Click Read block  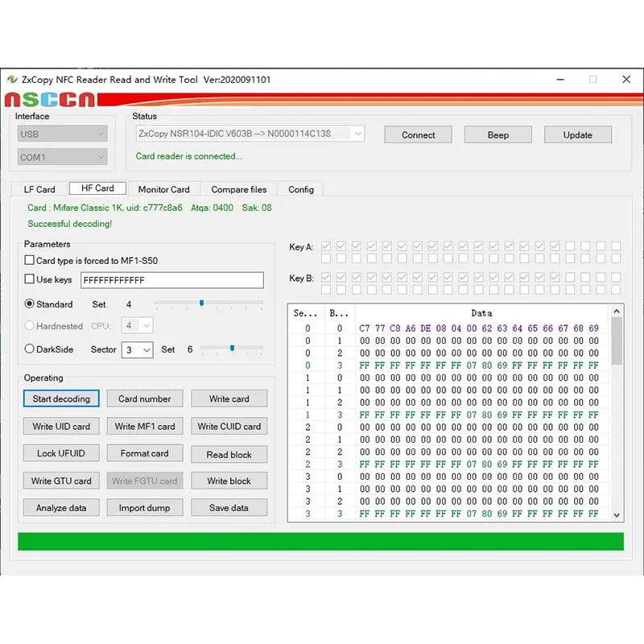pyautogui.click(x=229, y=455)
